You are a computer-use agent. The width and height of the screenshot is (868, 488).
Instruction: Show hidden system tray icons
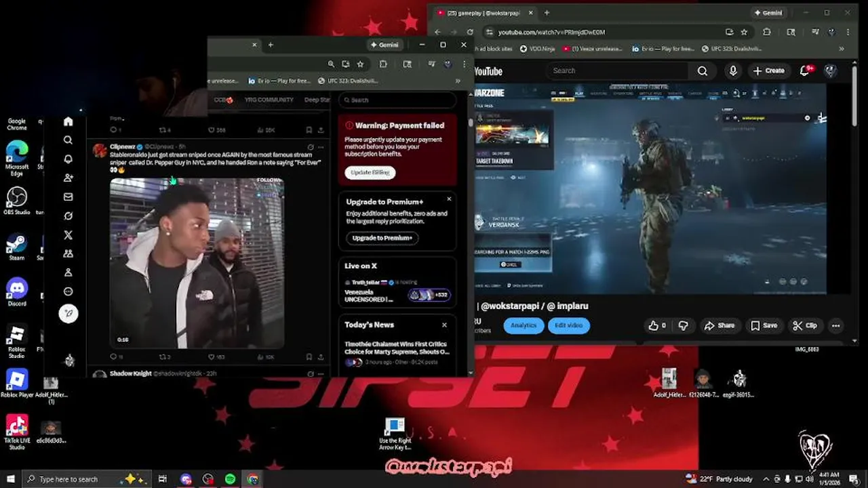(766, 479)
